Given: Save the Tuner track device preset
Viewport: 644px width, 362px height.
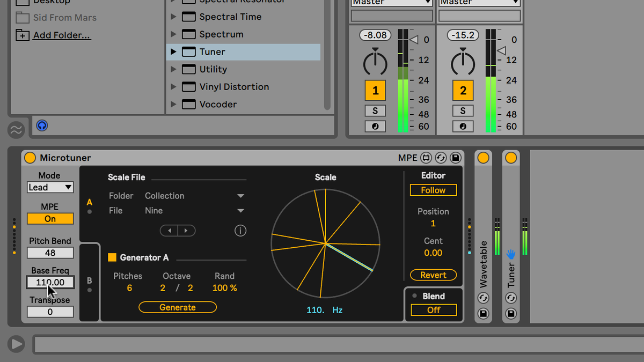Looking at the screenshot, I should coord(511,314).
